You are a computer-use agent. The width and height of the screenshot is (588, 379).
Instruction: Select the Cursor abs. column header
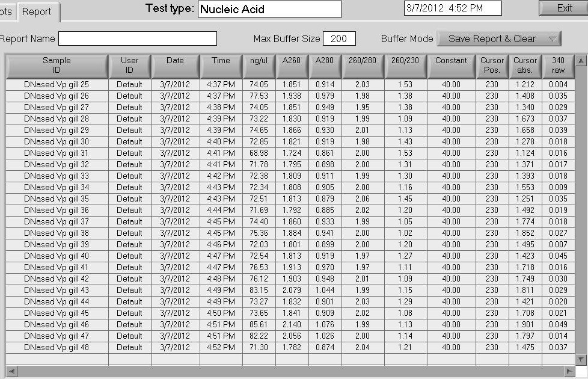pos(525,66)
